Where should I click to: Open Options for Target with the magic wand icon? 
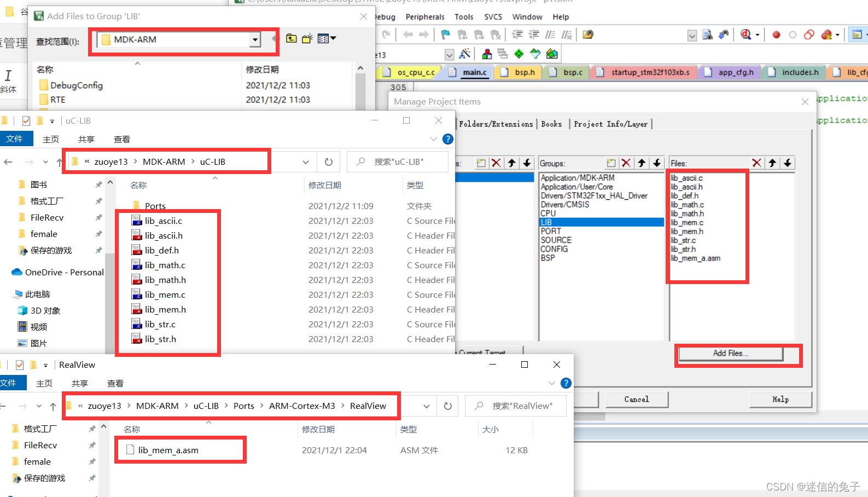(x=465, y=54)
